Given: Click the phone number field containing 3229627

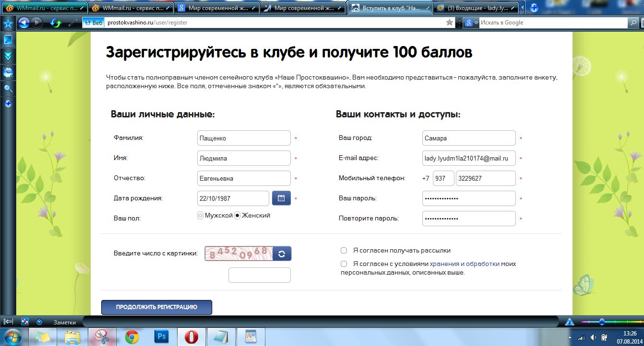Looking at the screenshot, I should click(x=486, y=178).
